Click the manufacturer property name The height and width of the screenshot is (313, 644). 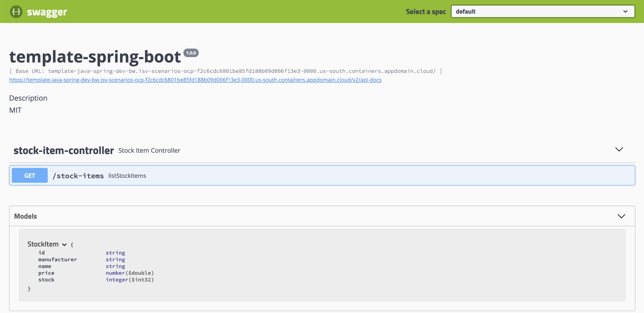[58, 260]
